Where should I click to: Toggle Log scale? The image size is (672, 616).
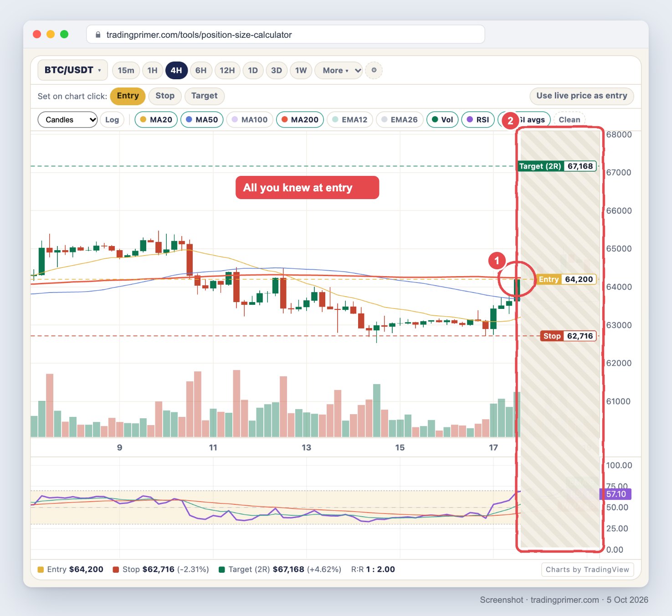(x=112, y=120)
